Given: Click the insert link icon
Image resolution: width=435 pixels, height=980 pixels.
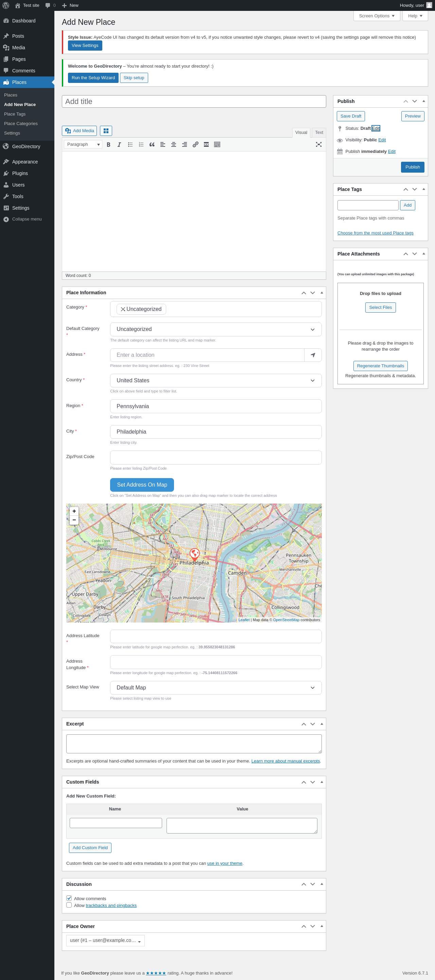Looking at the screenshot, I should pos(195,144).
